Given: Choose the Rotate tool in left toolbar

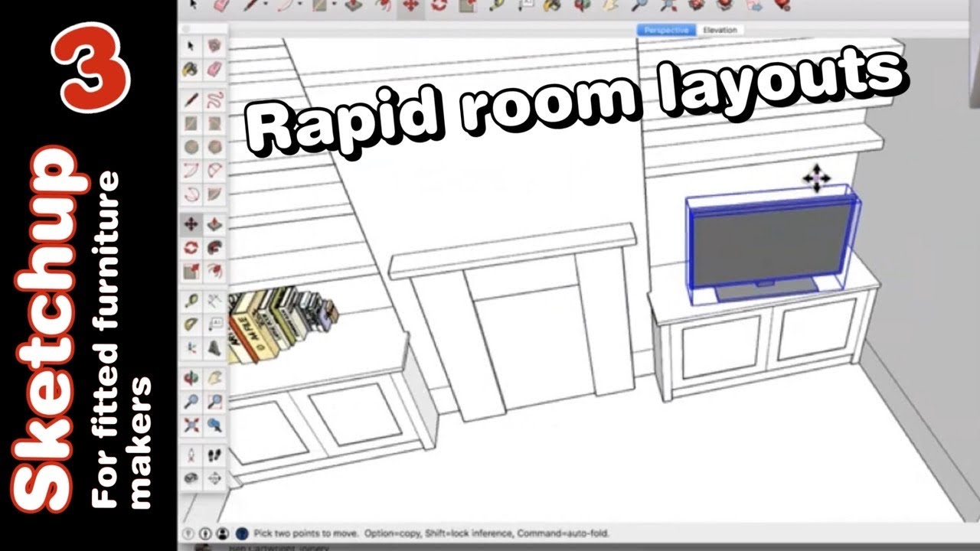Looking at the screenshot, I should (x=191, y=248).
